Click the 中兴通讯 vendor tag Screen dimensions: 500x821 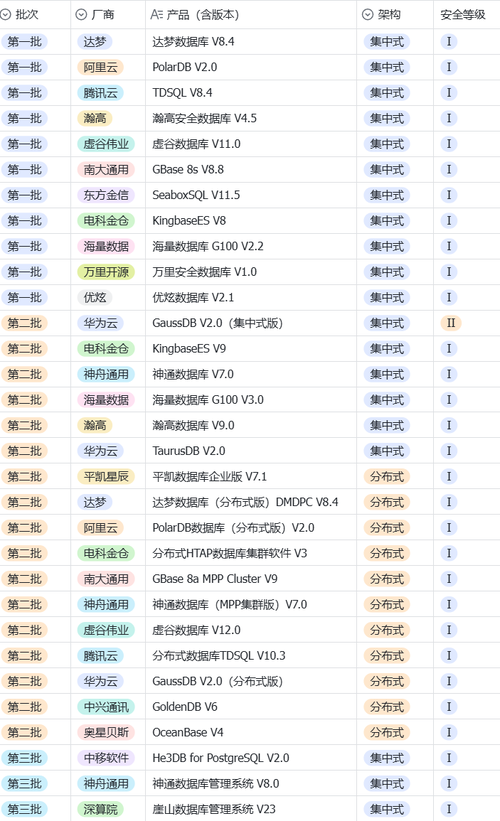pyautogui.click(x=106, y=707)
